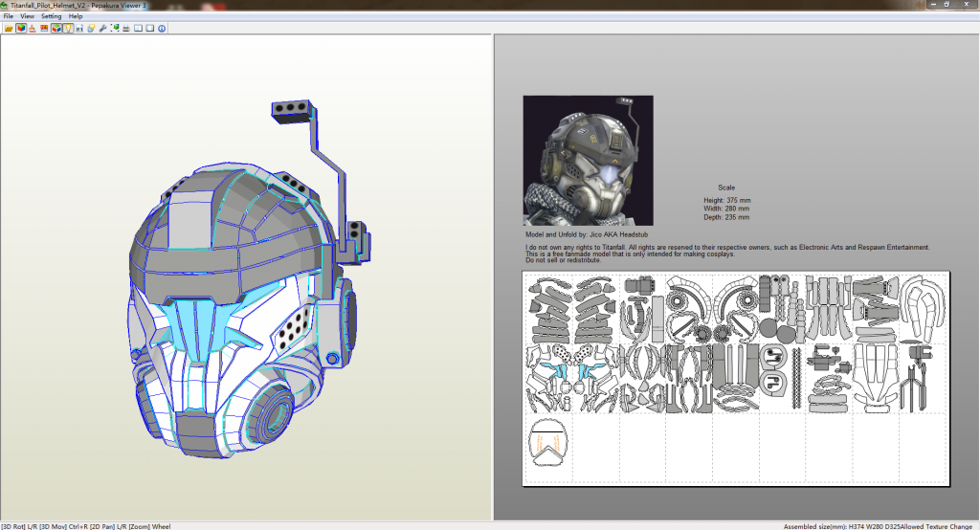The height and width of the screenshot is (530, 980).
Task: Click the 'Scale' heading text
Action: tap(726, 188)
